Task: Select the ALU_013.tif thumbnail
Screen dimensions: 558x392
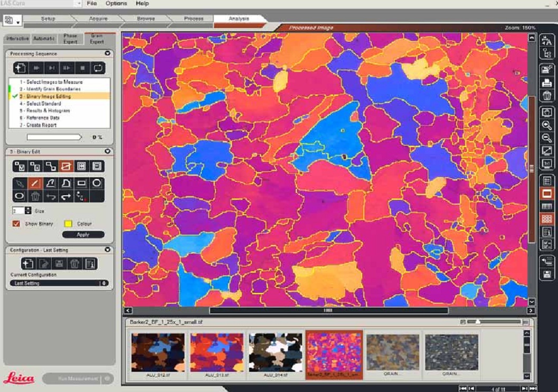Action: tap(217, 352)
